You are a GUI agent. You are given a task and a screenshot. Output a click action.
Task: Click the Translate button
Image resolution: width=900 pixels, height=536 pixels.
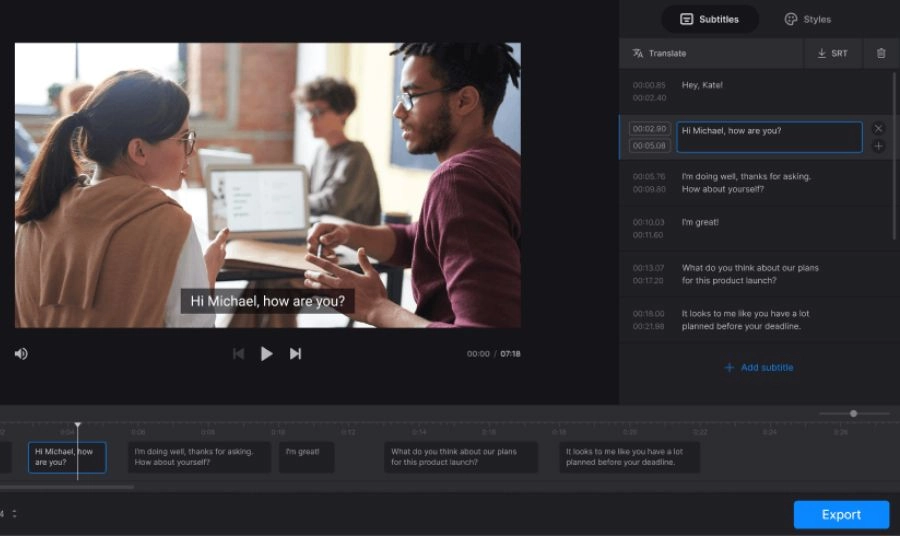(x=659, y=53)
